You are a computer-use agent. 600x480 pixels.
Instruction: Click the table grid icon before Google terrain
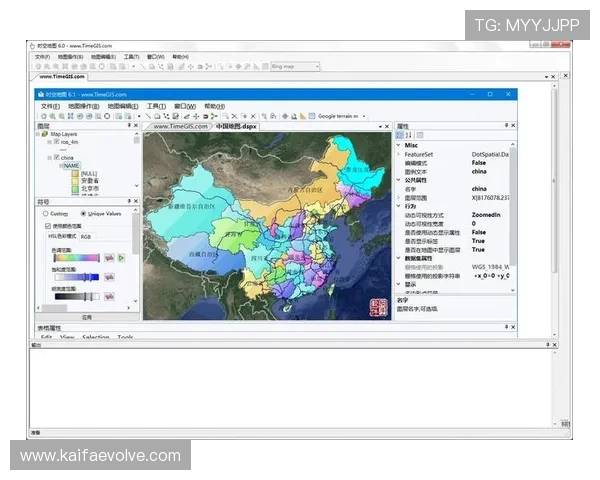click(312, 116)
